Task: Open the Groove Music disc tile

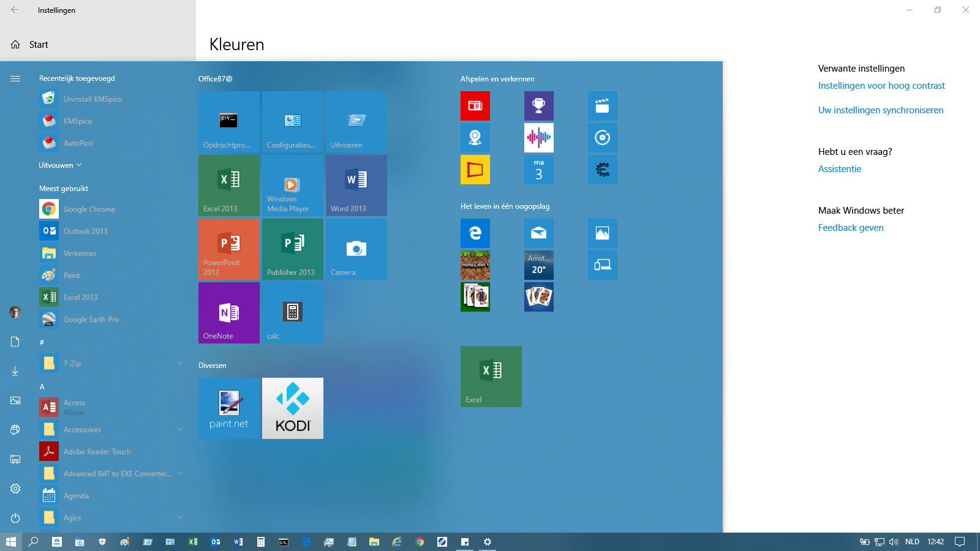Action: tap(603, 138)
